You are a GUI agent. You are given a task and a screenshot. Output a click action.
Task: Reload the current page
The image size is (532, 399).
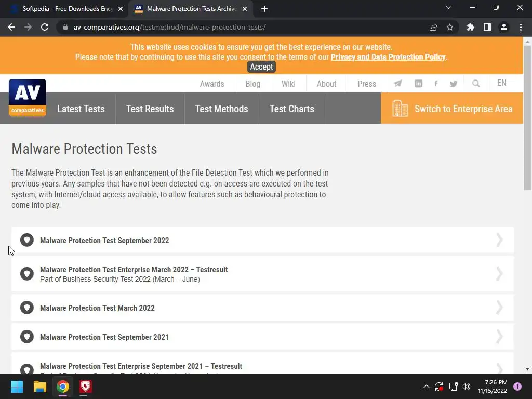point(45,27)
